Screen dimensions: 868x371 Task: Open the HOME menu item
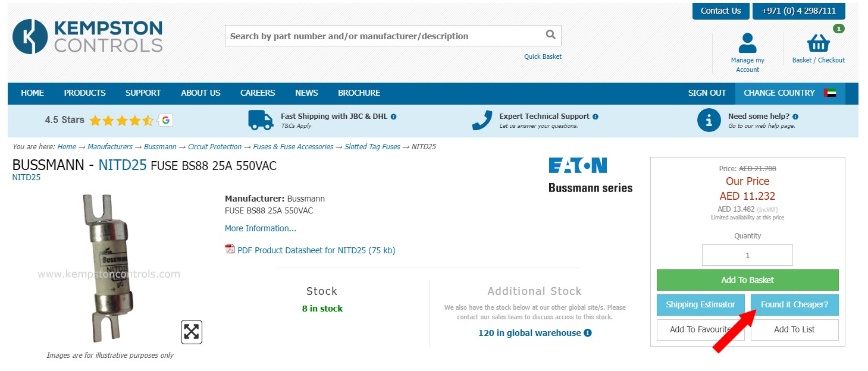point(32,93)
